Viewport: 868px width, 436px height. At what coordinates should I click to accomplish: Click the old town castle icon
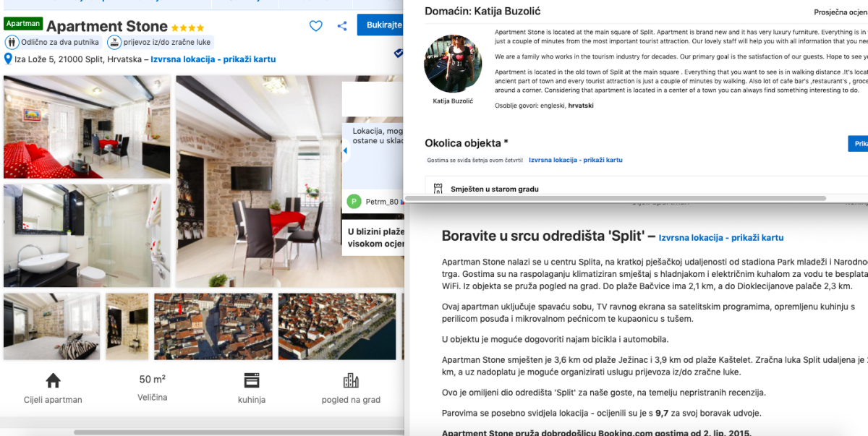pyautogui.click(x=438, y=189)
